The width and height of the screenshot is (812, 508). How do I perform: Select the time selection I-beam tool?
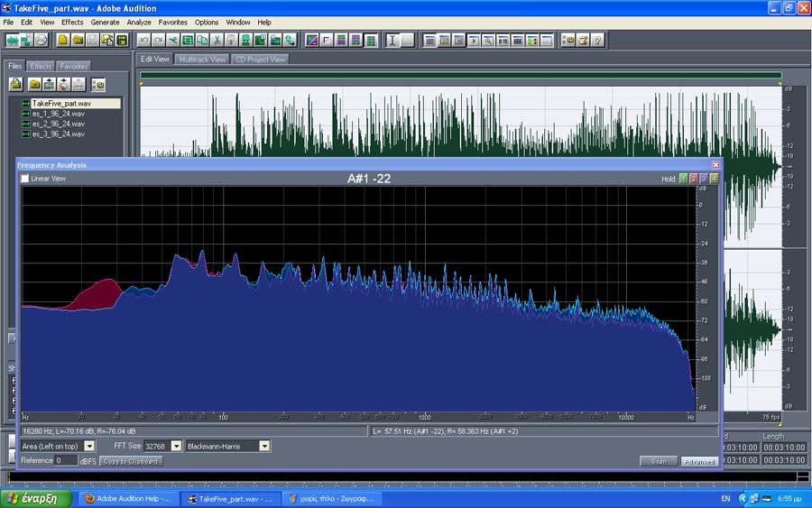392,41
